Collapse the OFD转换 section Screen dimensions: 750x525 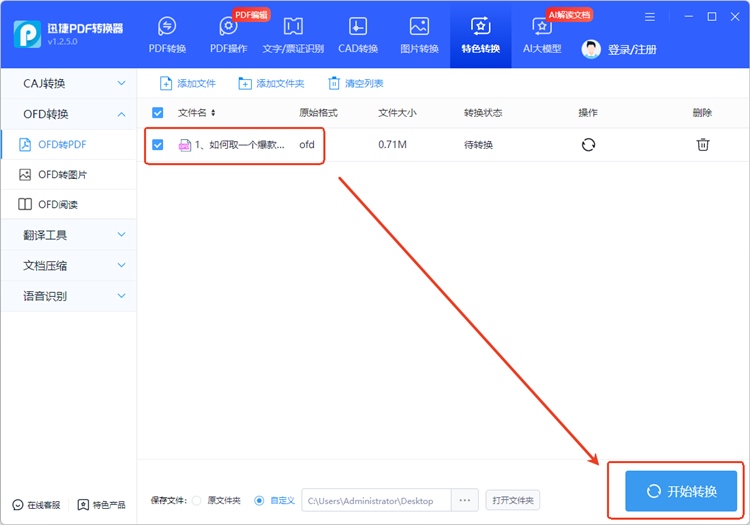(x=69, y=114)
